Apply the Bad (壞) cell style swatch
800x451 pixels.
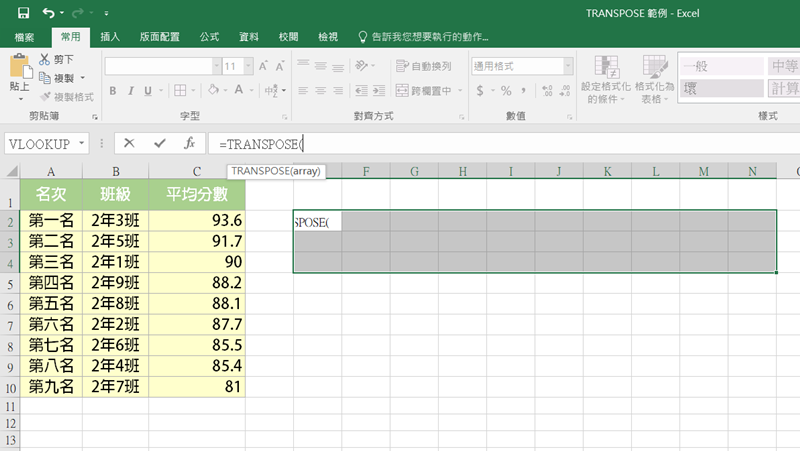[720, 88]
